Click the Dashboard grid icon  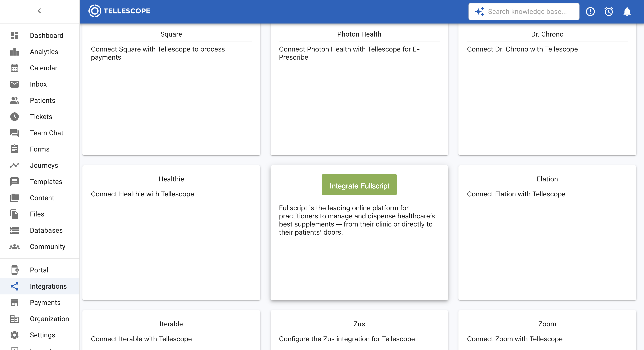click(x=15, y=35)
